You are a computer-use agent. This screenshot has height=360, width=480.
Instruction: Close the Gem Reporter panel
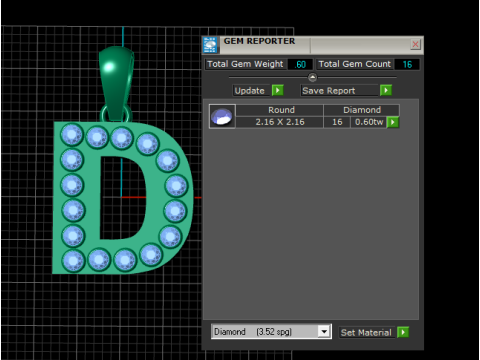point(415,44)
